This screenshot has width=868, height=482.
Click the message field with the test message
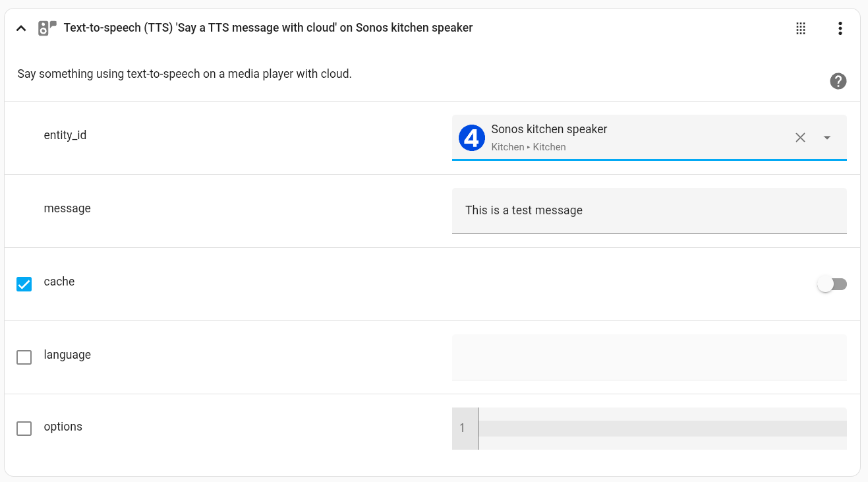point(649,210)
